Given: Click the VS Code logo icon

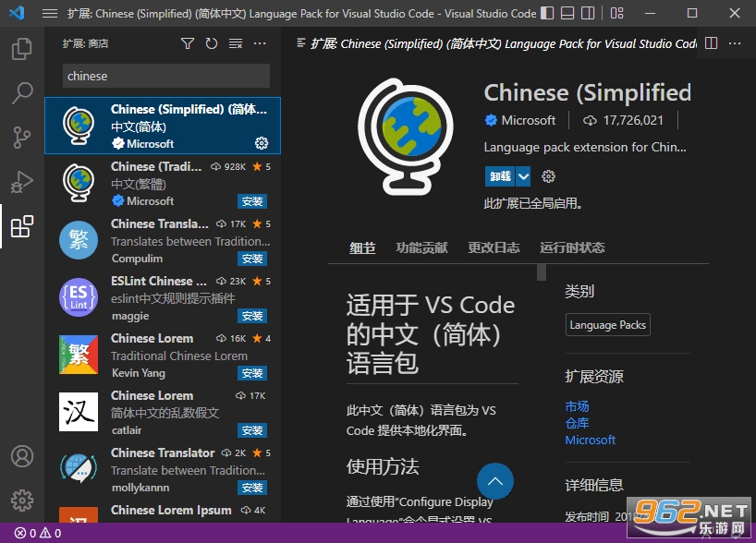Looking at the screenshot, I should [x=17, y=13].
